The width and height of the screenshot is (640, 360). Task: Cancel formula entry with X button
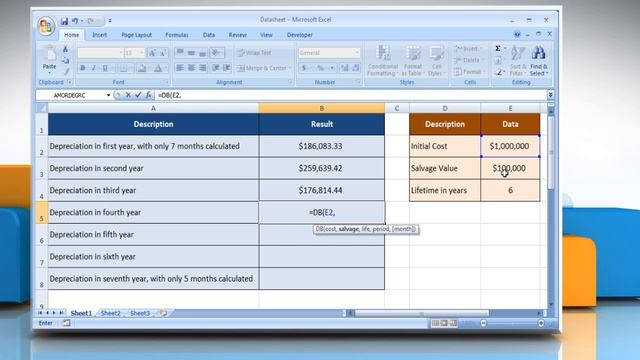[x=128, y=95]
